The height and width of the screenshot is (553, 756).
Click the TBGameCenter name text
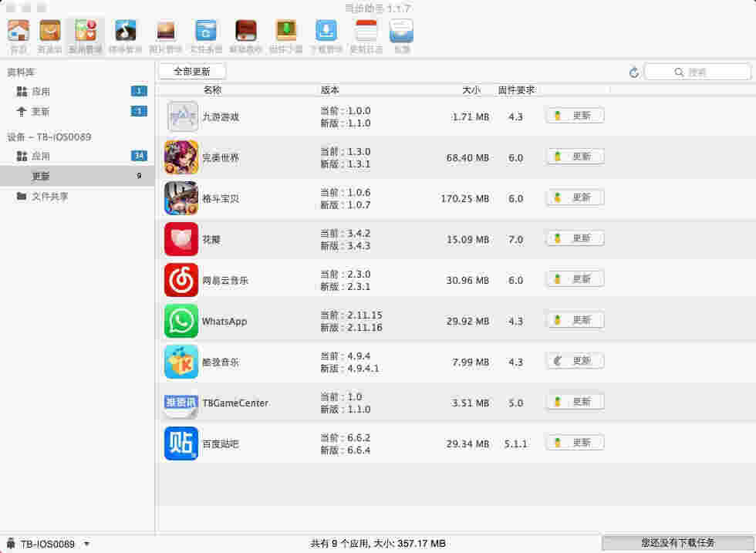[x=235, y=403]
